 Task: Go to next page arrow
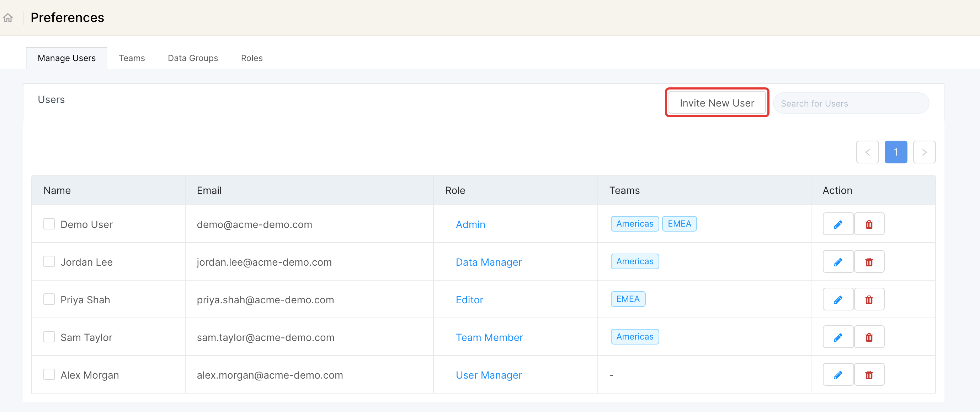click(925, 152)
